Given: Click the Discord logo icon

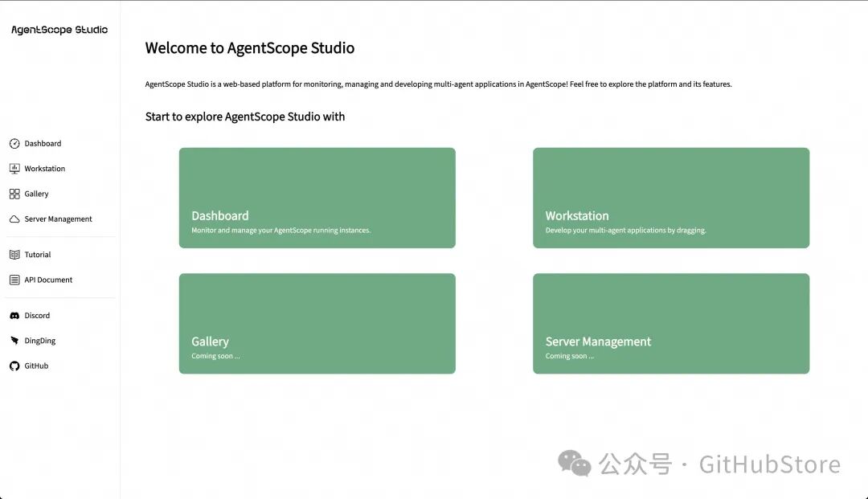Looking at the screenshot, I should pos(14,316).
